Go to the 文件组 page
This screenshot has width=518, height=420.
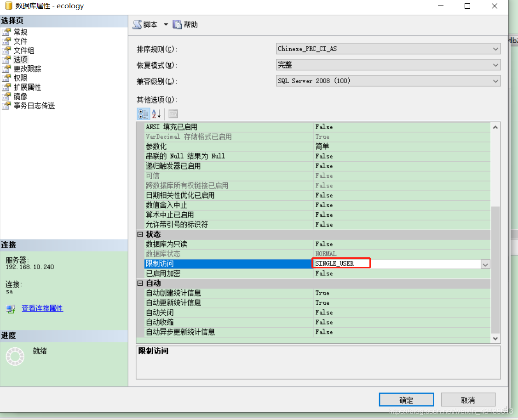click(x=24, y=51)
